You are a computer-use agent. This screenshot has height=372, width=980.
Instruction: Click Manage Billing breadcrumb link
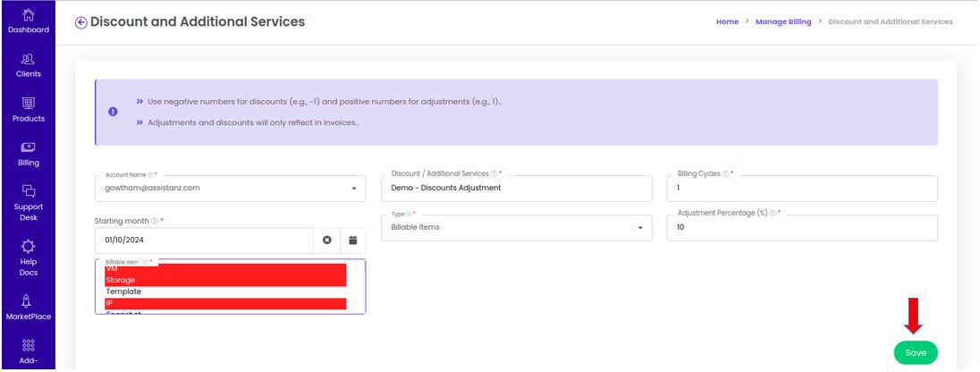[783, 21]
